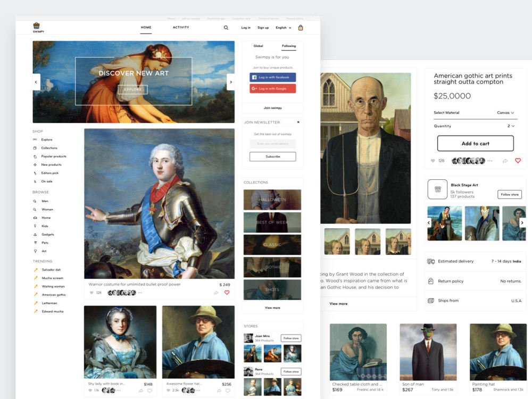
Task: Expand collections with View more
Action: click(272, 307)
